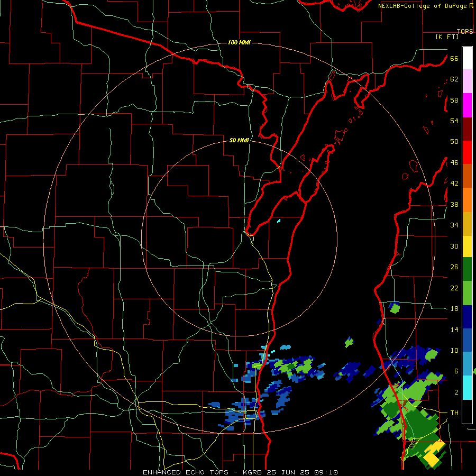The height and width of the screenshot is (476, 476).
Task: Pick the dark orange legend swatch
Action: tap(467, 176)
